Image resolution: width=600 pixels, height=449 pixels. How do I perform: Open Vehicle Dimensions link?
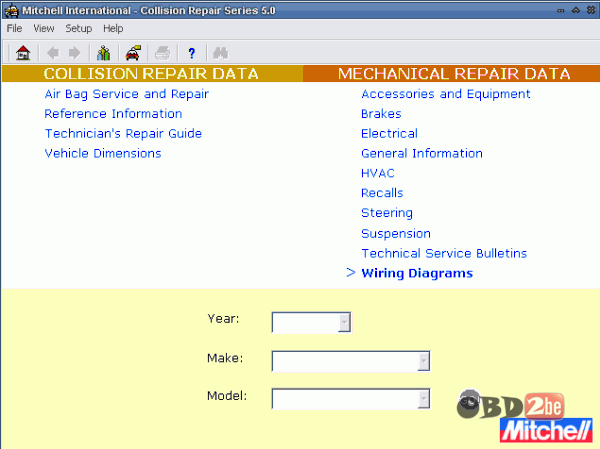[103, 153]
